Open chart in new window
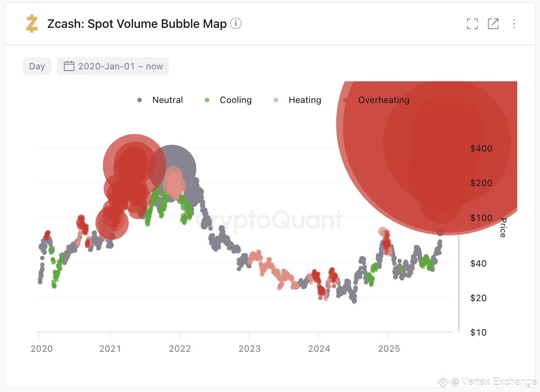The image size is (540, 392). pos(493,24)
